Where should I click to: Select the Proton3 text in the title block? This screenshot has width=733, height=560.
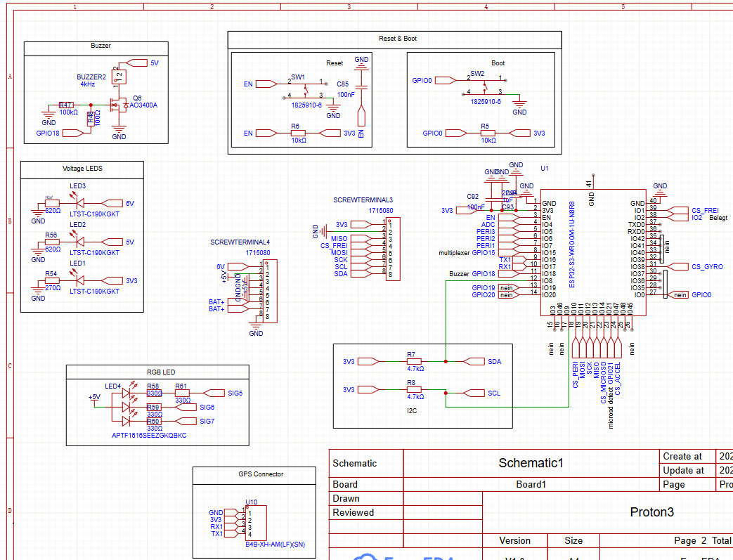click(x=651, y=512)
